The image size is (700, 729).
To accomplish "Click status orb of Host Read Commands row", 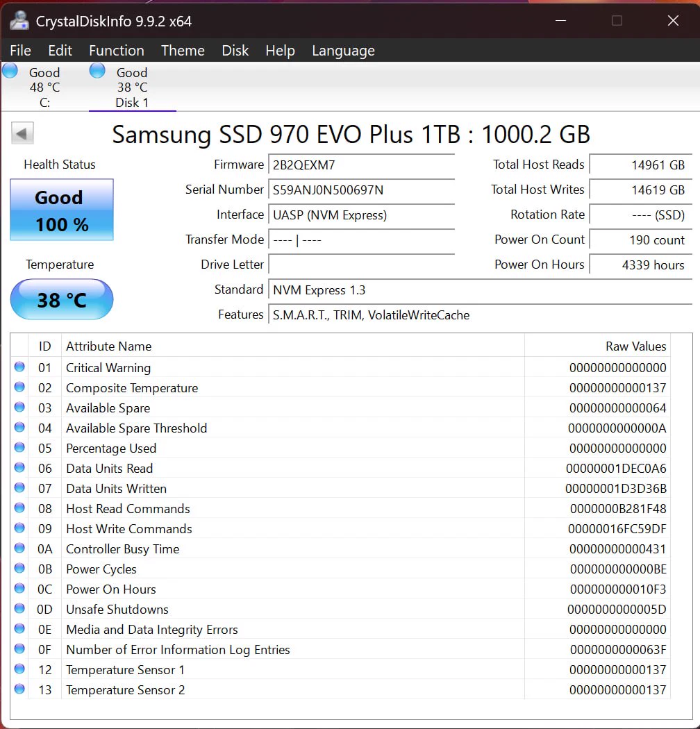I will [19, 508].
